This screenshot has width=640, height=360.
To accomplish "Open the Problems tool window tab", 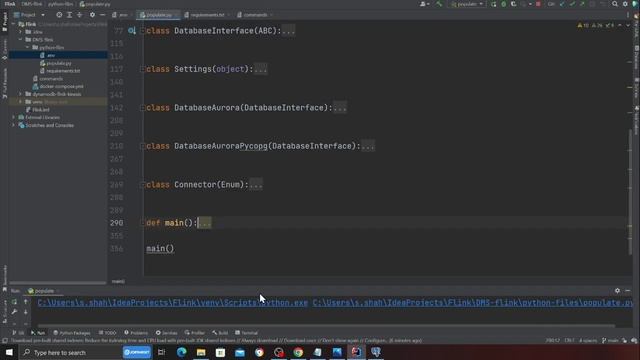I will tap(136, 333).
